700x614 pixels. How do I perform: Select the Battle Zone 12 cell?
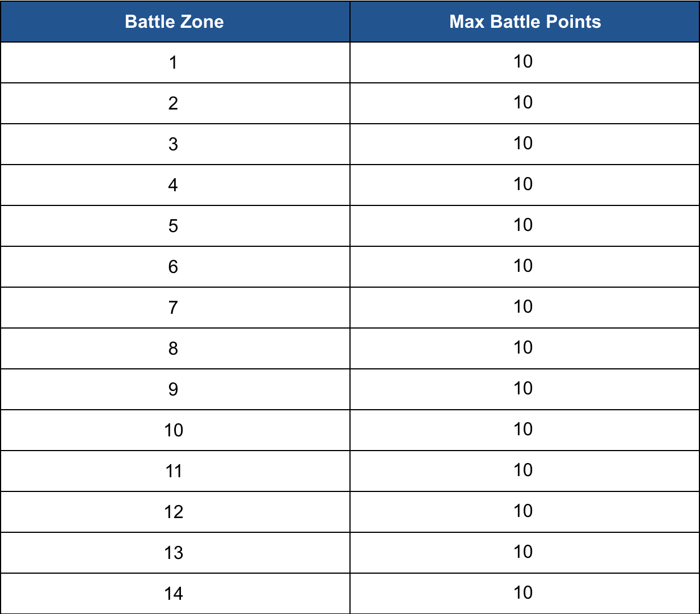click(x=175, y=512)
